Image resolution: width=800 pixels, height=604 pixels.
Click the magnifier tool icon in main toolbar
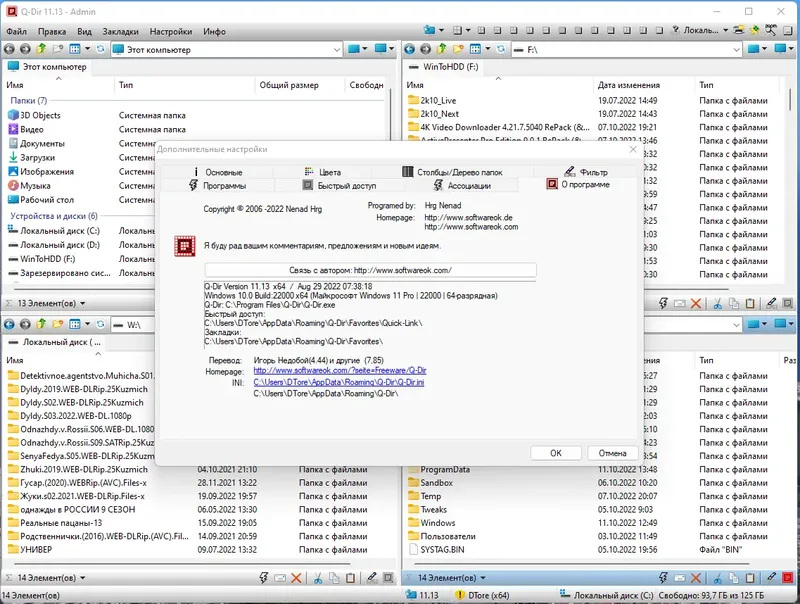click(770, 30)
